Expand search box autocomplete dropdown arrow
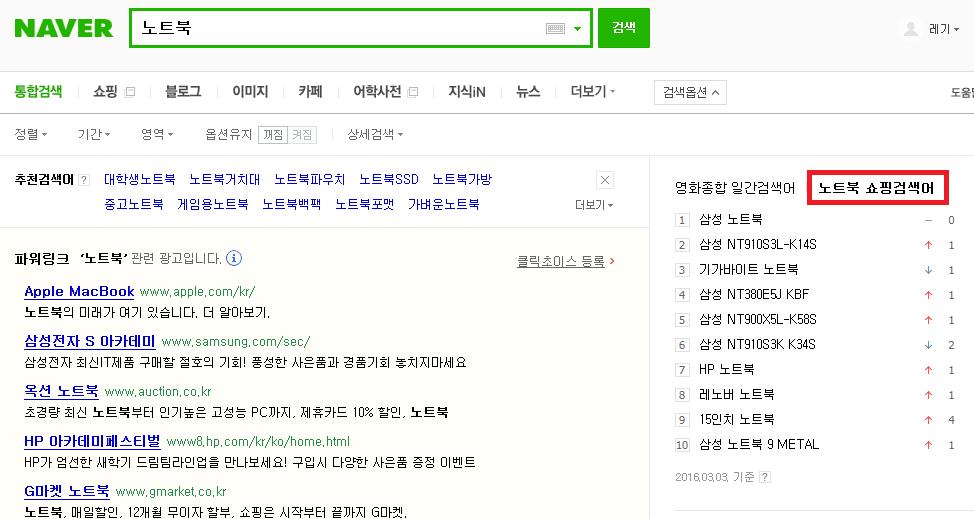 [x=578, y=29]
